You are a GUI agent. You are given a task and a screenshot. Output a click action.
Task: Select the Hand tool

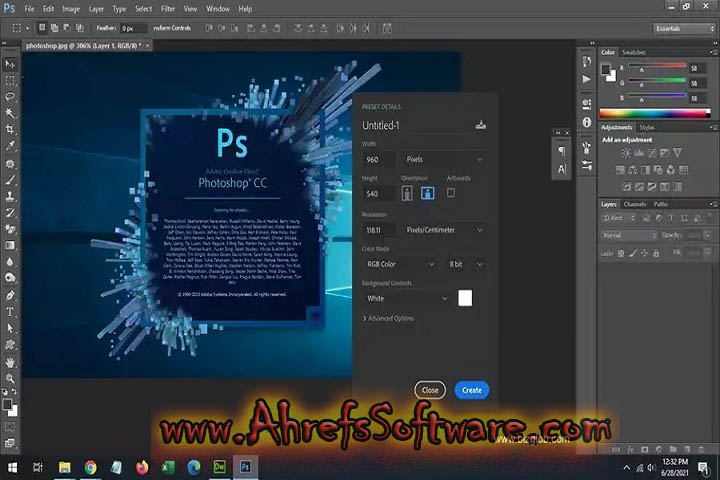point(10,361)
